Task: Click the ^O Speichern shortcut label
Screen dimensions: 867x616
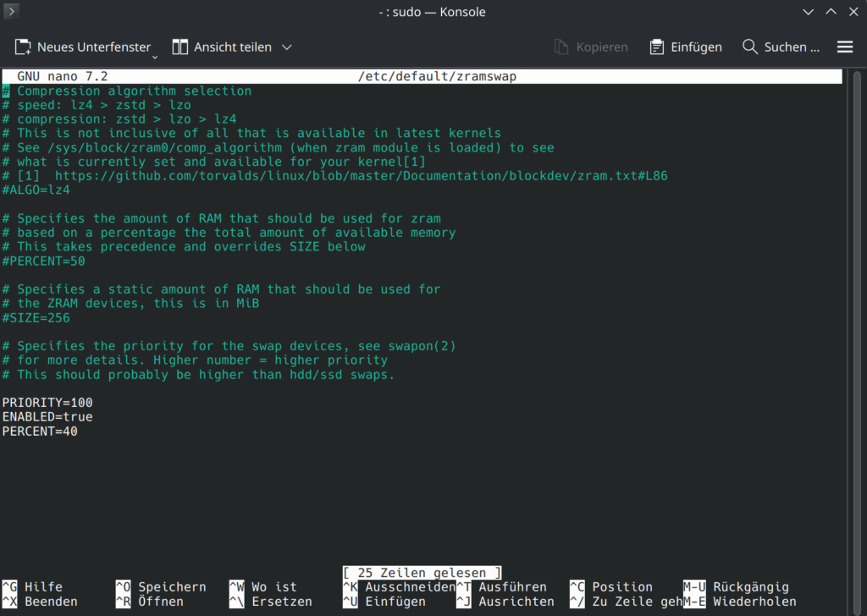Action: 161,587
